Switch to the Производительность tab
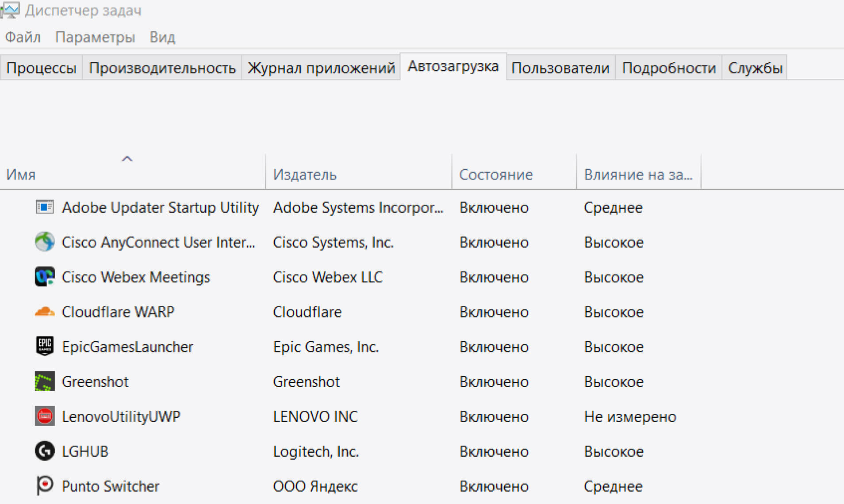 (x=162, y=68)
